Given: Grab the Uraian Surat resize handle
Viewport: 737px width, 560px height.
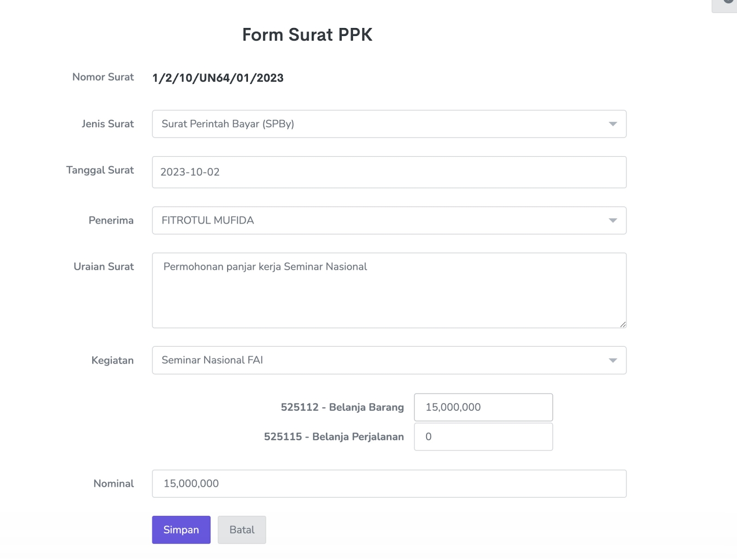Looking at the screenshot, I should point(623,325).
